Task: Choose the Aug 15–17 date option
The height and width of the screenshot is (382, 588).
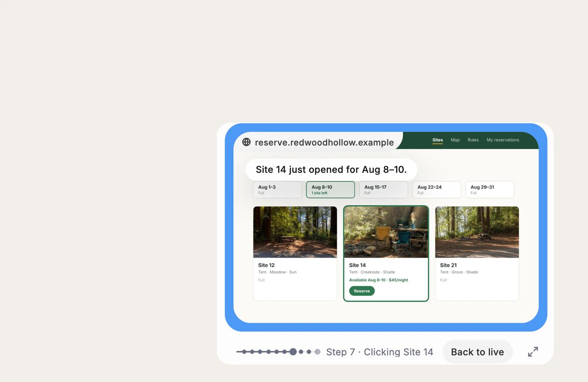Action: (384, 190)
